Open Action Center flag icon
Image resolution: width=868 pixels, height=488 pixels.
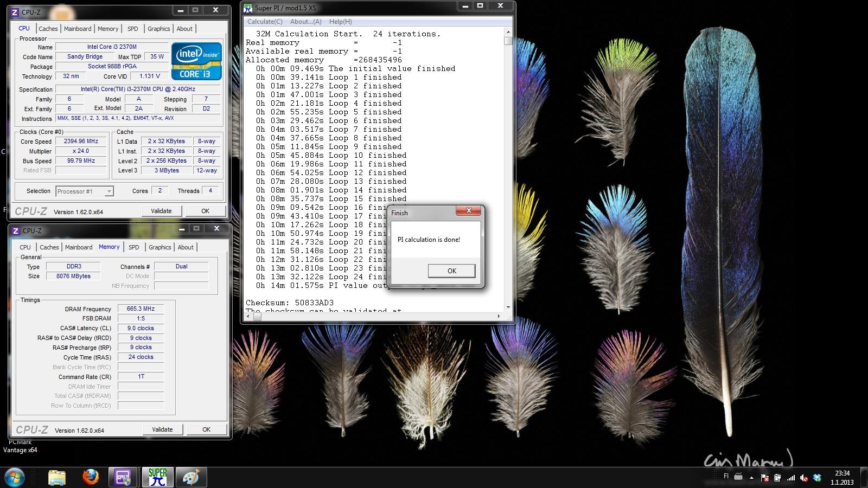765,478
